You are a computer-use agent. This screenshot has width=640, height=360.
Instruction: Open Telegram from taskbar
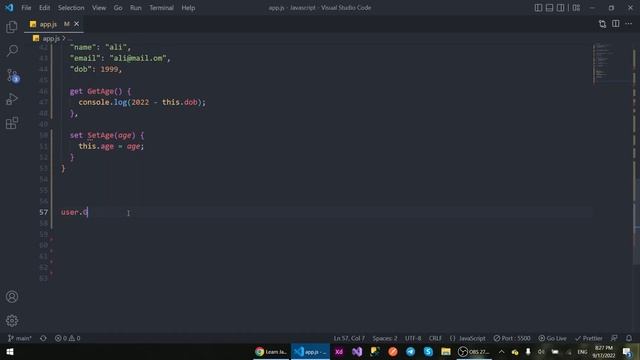[410, 352]
